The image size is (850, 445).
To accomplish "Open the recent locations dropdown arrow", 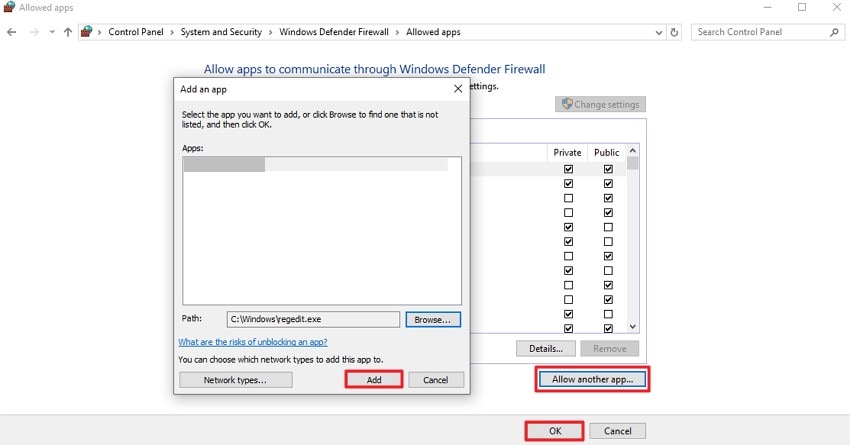I will click(52, 32).
